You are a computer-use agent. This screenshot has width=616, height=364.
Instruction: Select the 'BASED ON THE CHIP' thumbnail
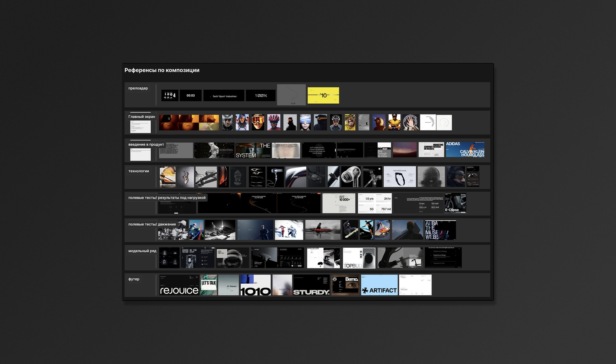click(x=198, y=258)
